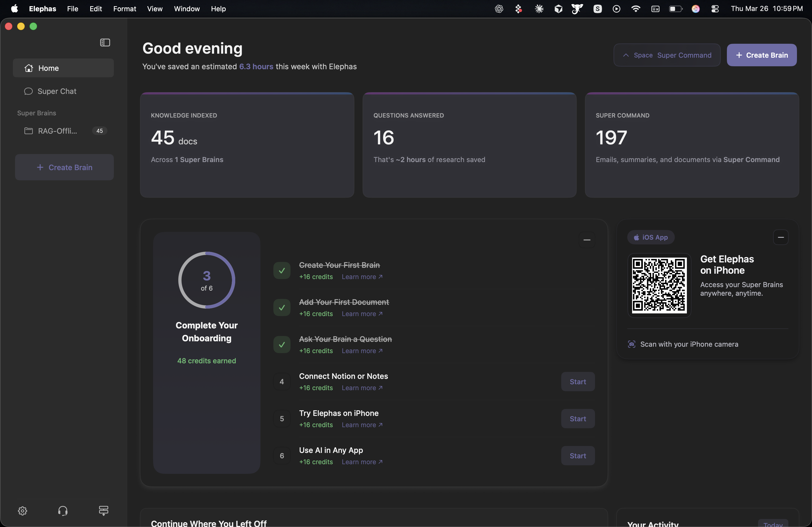
Task: Click the cube box menu bar icon
Action: 558,9
